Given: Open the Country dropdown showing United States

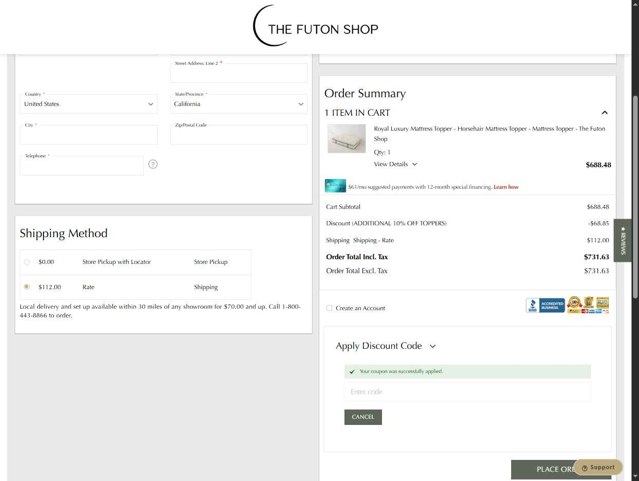Looking at the screenshot, I should click(88, 104).
